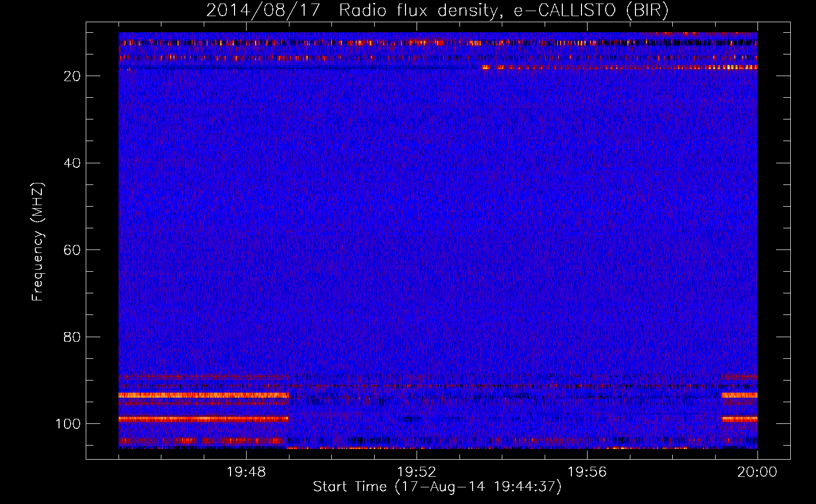The width and height of the screenshot is (816, 504).
Task: Click the 19:52 time tick label
Action: [417, 472]
